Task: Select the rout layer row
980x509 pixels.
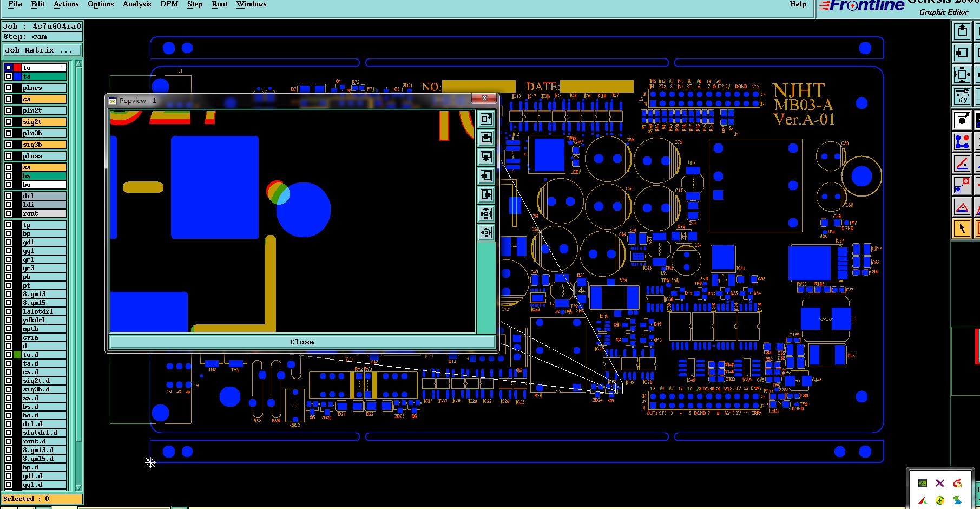Action: coord(44,213)
